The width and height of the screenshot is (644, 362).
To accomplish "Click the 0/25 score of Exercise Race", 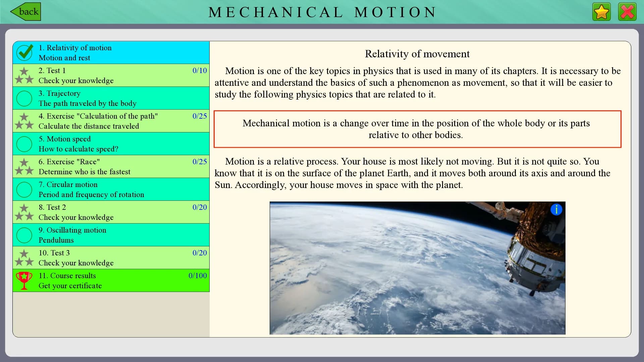I will click(x=200, y=162).
